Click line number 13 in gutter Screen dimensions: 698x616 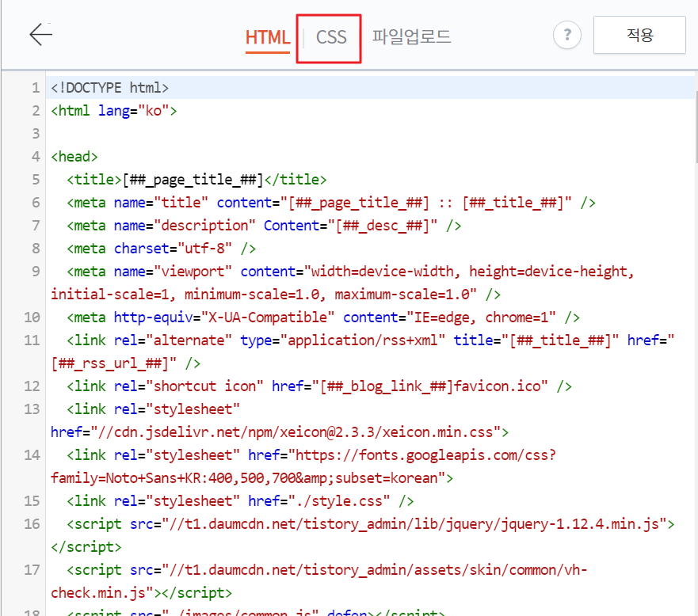32,409
